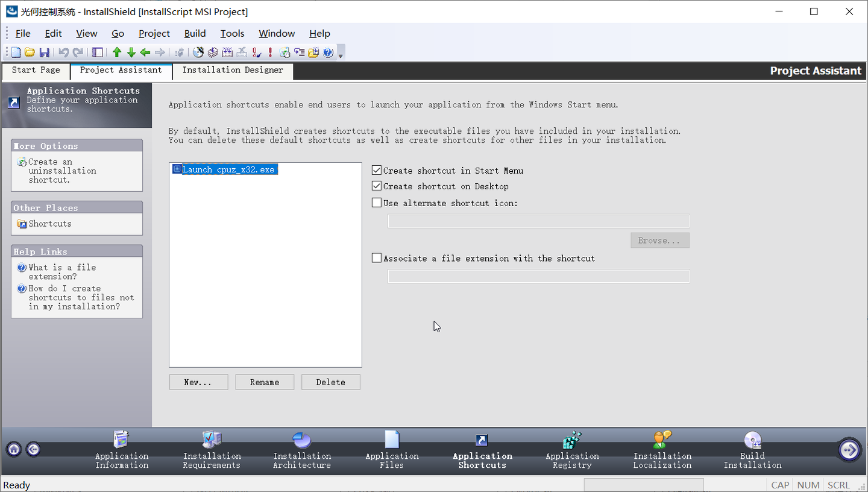Open help using the blue question mark icon
This screenshot has height=492, width=868.
pos(328,52)
